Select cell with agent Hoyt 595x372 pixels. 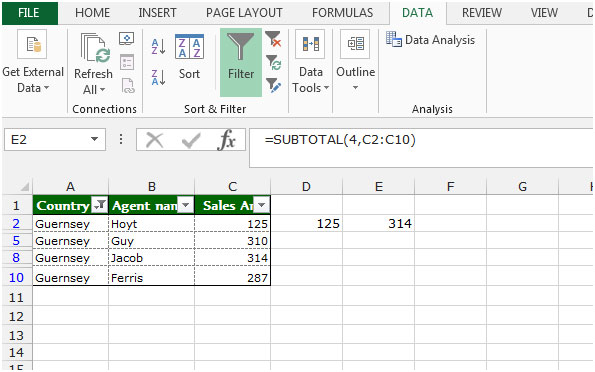[151, 224]
